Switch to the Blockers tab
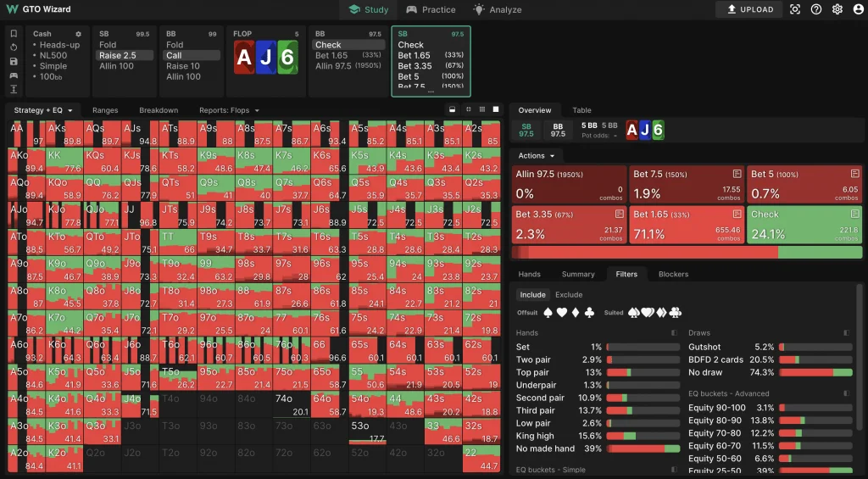868x479 pixels. (673, 274)
